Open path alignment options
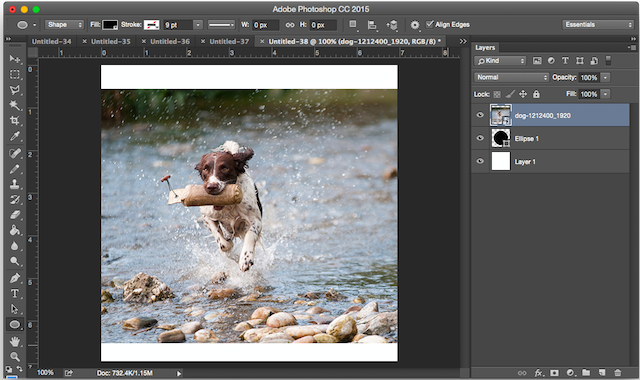Image resolution: width=640 pixels, height=380 pixels. point(372,25)
